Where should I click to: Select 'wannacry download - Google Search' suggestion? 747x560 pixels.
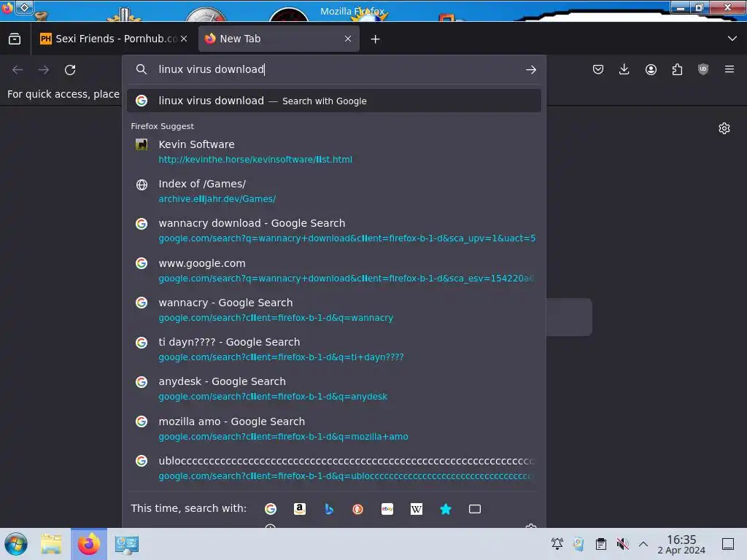coord(334,230)
